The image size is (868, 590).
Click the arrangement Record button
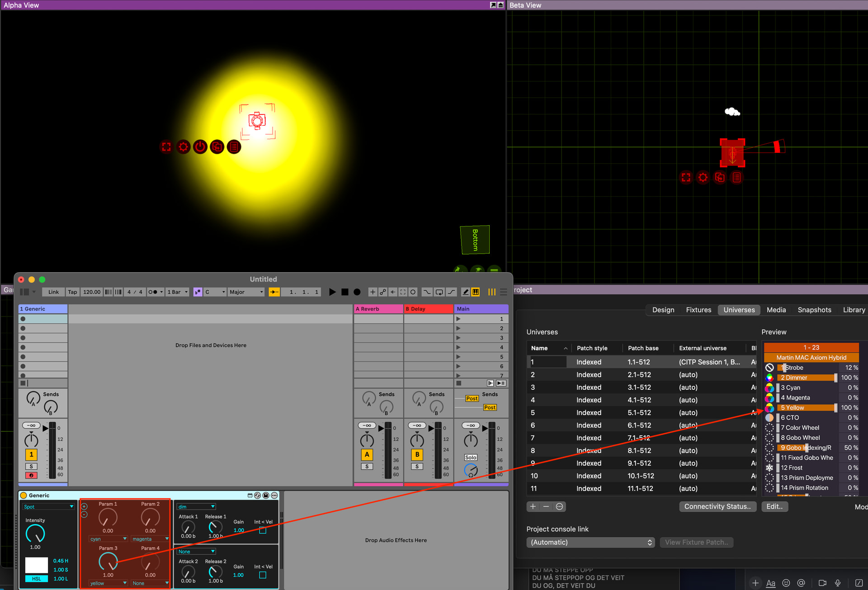[x=357, y=292]
